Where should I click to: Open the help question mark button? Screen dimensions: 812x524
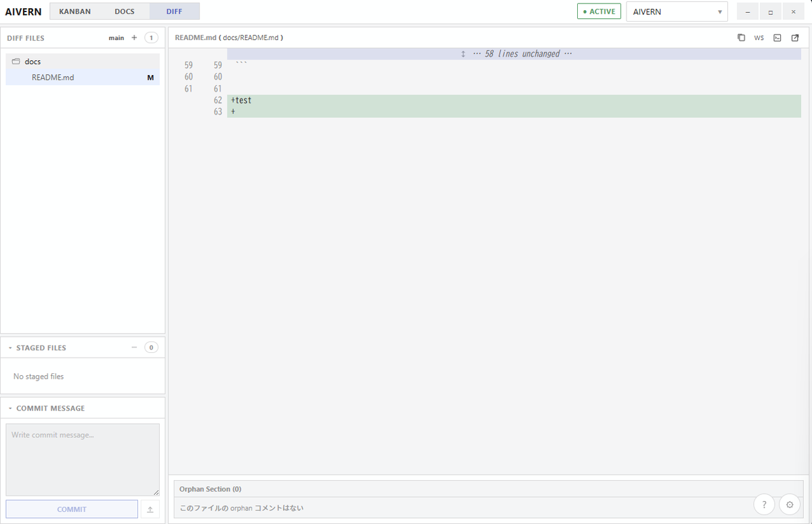pyautogui.click(x=764, y=504)
